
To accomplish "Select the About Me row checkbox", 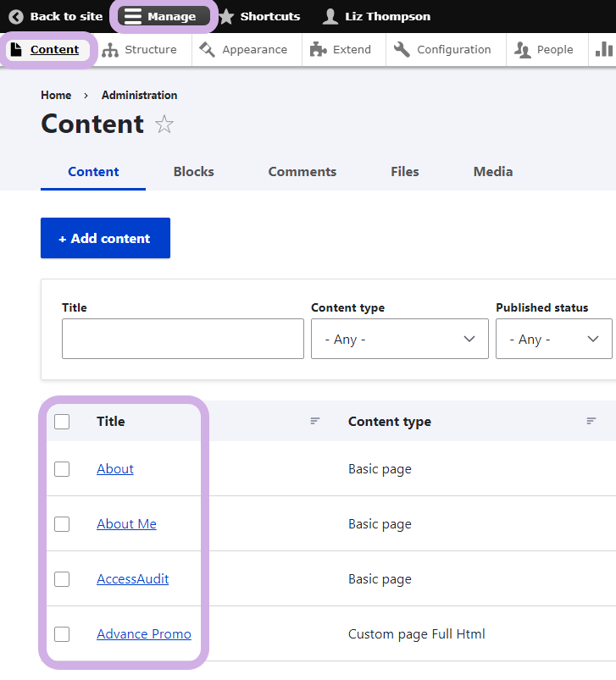I will click(62, 524).
